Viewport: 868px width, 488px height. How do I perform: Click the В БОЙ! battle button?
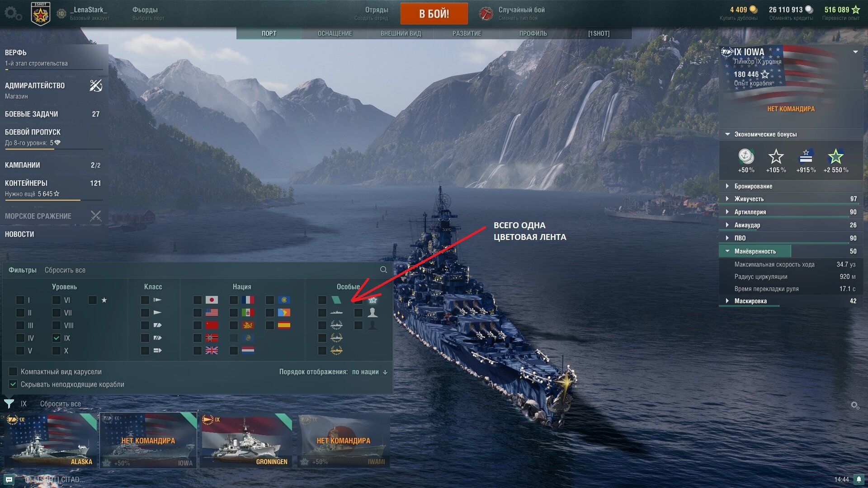[x=434, y=14]
